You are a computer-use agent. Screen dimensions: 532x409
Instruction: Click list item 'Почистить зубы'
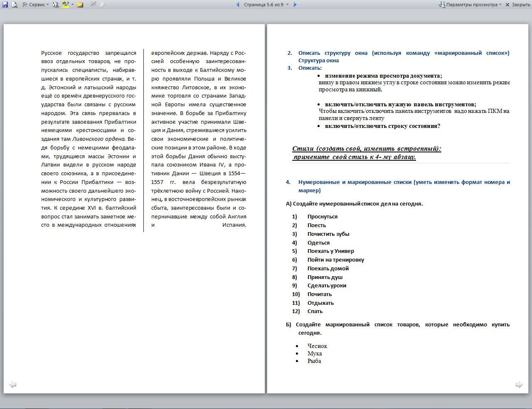coord(328,234)
